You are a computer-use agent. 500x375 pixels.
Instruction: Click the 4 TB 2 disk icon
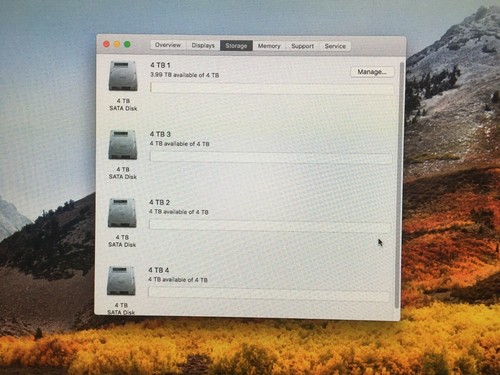pyautogui.click(x=122, y=213)
